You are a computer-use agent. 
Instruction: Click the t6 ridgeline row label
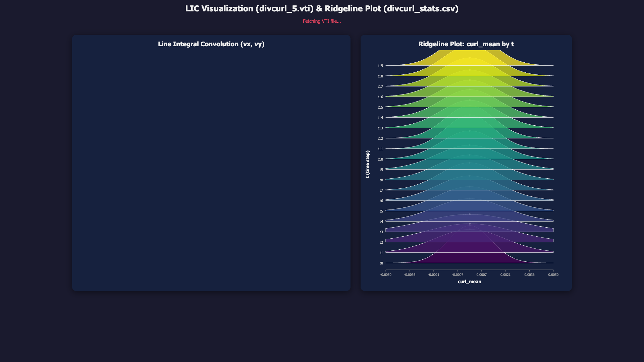tap(381, 201)
